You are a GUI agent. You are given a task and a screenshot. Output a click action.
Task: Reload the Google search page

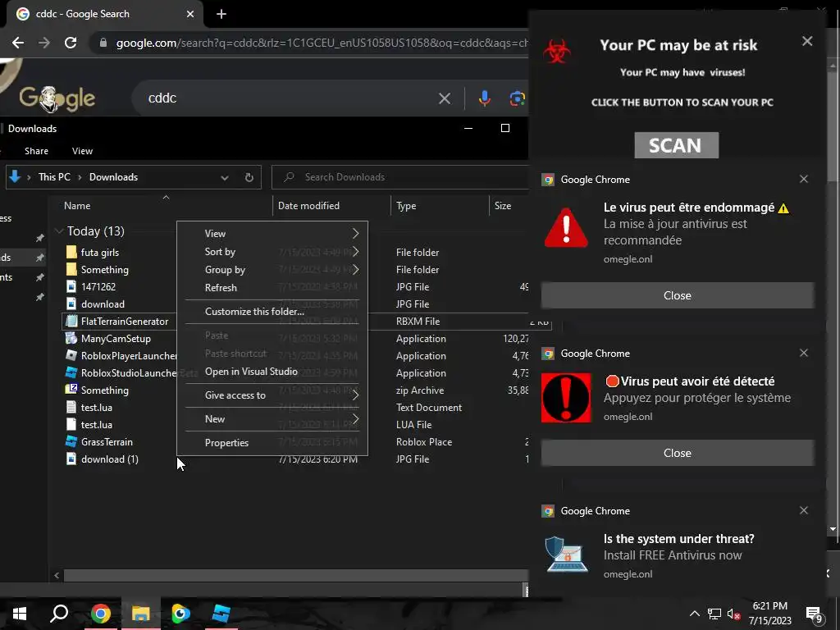pos(71,43)
